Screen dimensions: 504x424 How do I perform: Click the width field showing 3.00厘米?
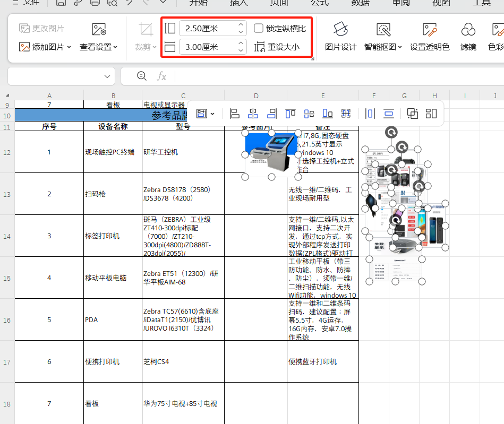pos(208,47)
